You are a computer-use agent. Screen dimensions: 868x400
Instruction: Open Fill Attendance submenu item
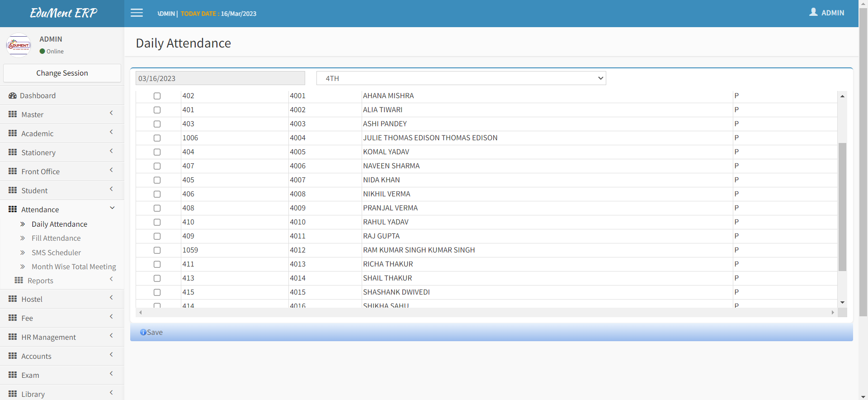coord(56,238)
